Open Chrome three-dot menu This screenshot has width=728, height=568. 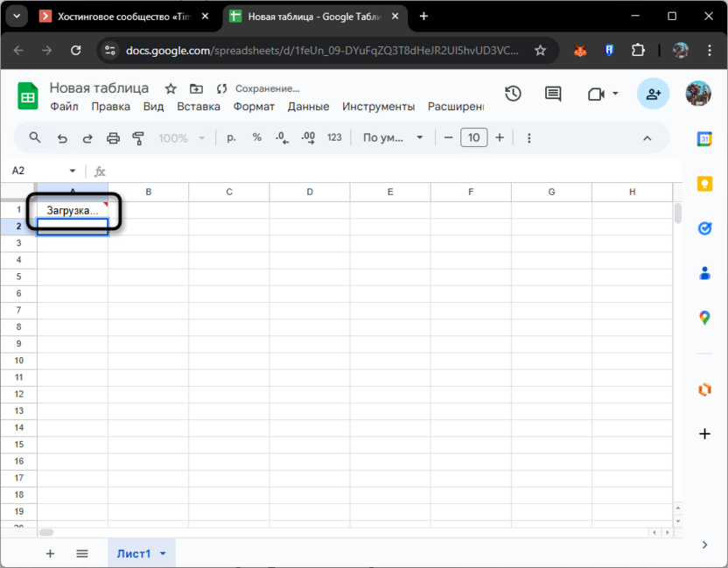[x=709, y=50]
